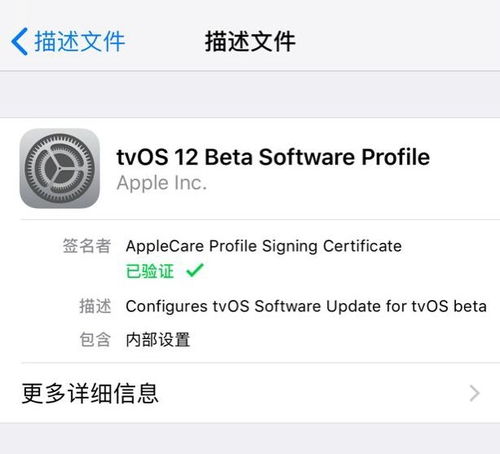The width and height of the screenshot is (500, 454).
Task: Select the Configures tvOS Software Update description
Action: point(306,306)
